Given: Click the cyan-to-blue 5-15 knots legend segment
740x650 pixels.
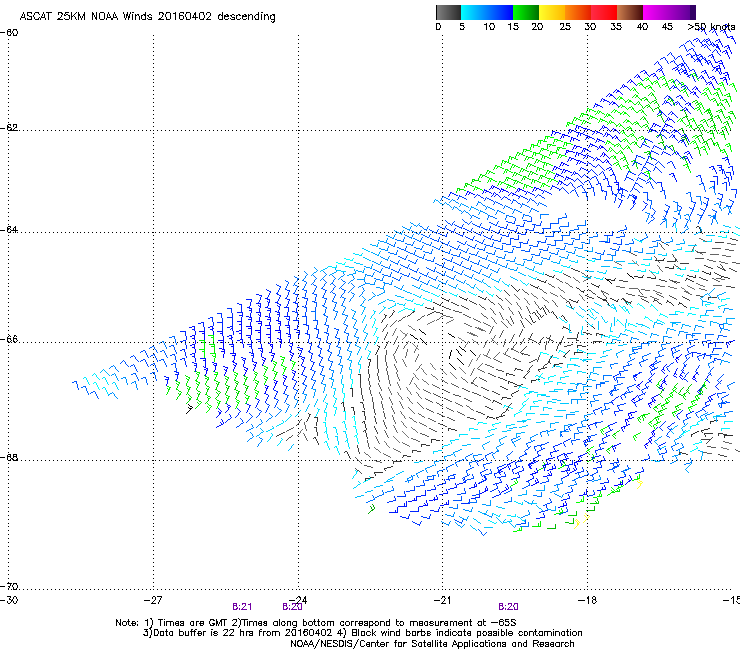Looking at the screenshot, I should [x=487, y=12].
